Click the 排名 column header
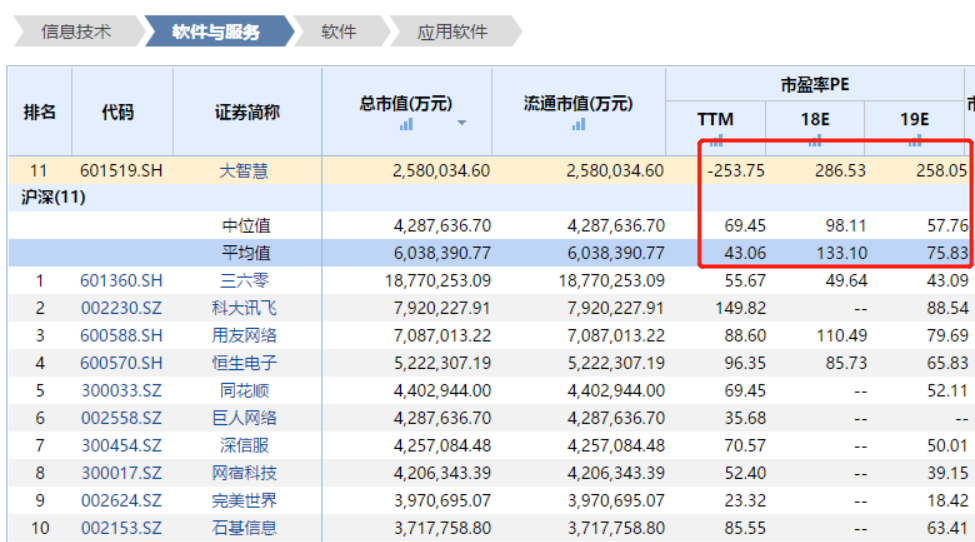Screen dimensions: 975x542 pos(40,112)
